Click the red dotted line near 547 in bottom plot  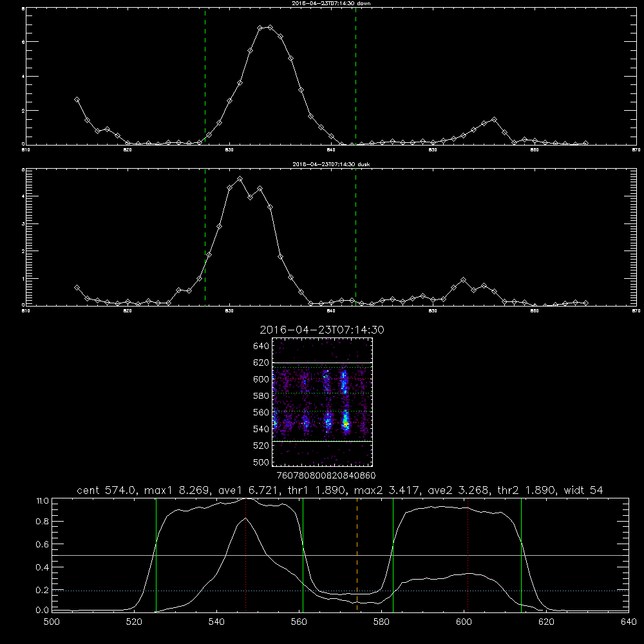(x=245, y=554)
